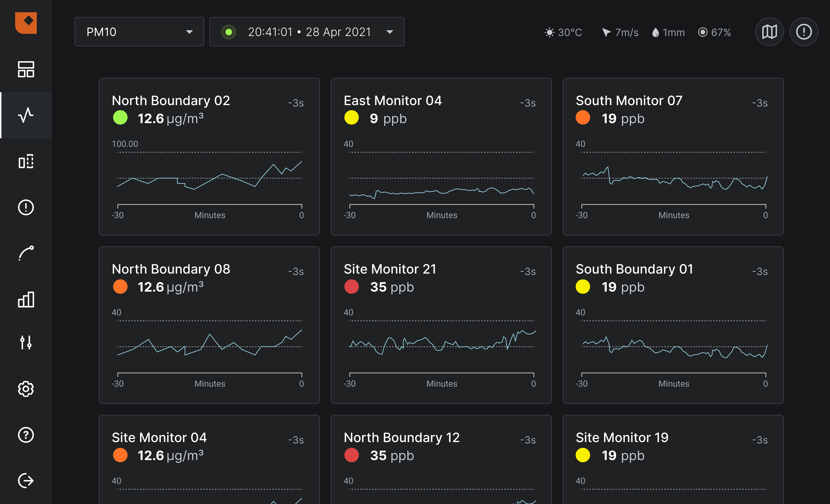Image resolution: width=830 pixels, height=504 pixels.
Task: Select the live pulse monitoring sidebar icon
Action: 26,115
